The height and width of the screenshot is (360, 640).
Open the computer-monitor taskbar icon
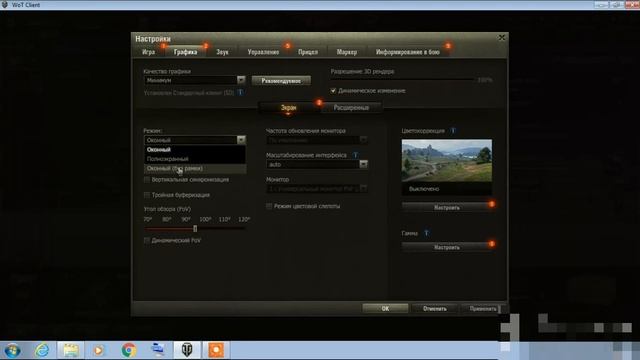pyautogui.click(x=158, y=351)
